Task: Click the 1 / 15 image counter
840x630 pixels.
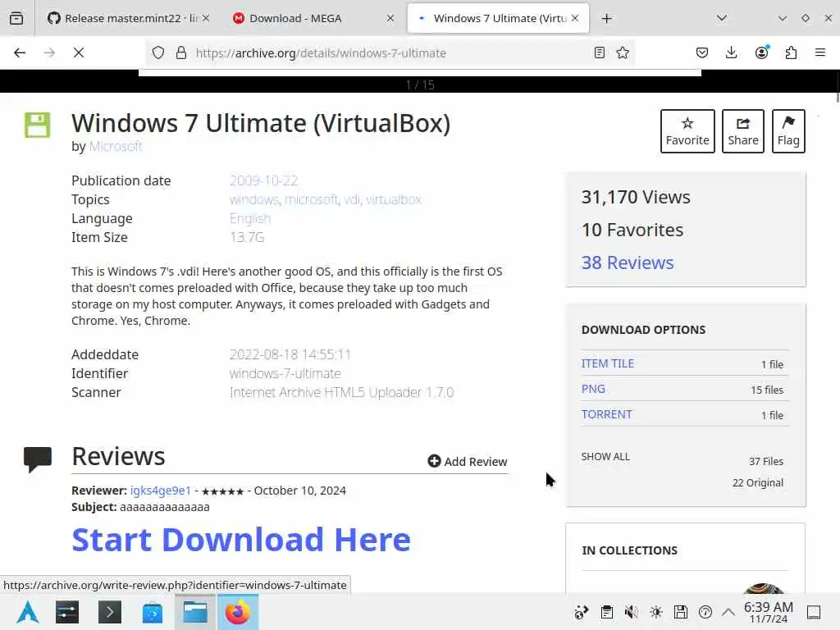Action: pyautogui.click(x=420, y=84)
